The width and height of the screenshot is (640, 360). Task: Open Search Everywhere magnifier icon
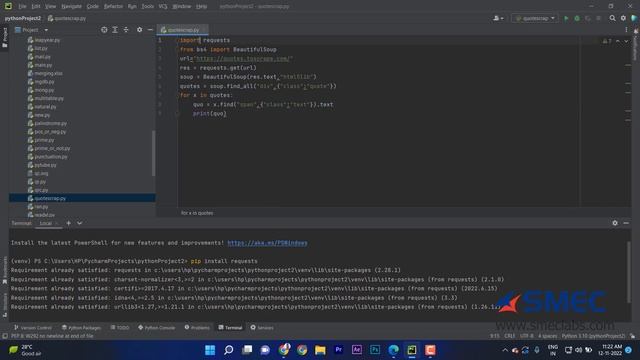pyautogui.click(x=612, y=18)
